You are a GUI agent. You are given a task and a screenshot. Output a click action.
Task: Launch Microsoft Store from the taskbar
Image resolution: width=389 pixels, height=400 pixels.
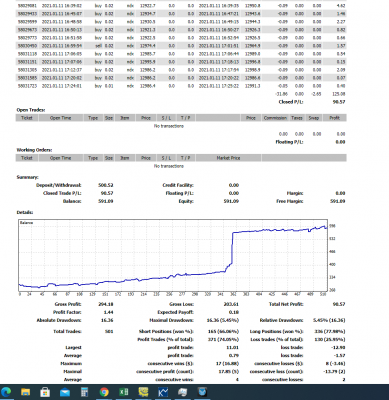[x=45, y=392]
